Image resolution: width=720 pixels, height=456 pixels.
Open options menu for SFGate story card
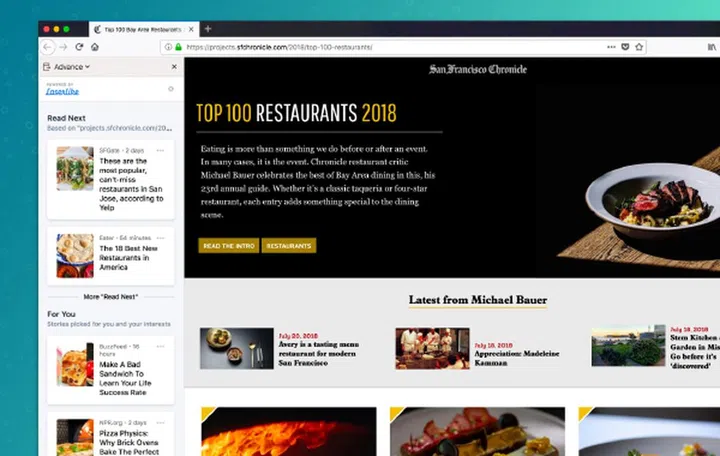(x=160, y=151)
